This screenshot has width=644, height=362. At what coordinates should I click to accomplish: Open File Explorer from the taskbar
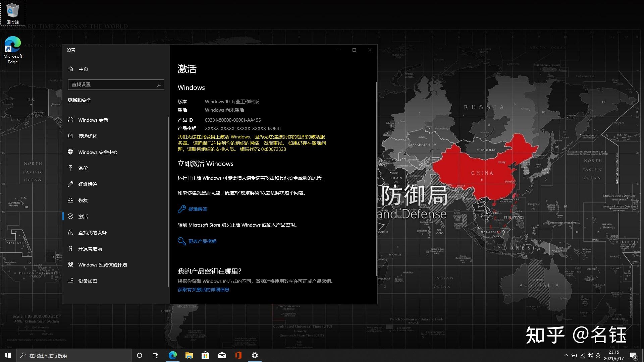[189, 355]
